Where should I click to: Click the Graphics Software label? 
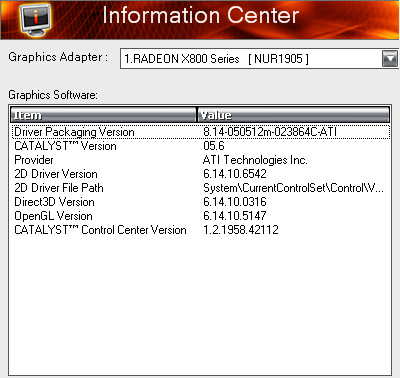pyautogui.click(x=53, y=95)
